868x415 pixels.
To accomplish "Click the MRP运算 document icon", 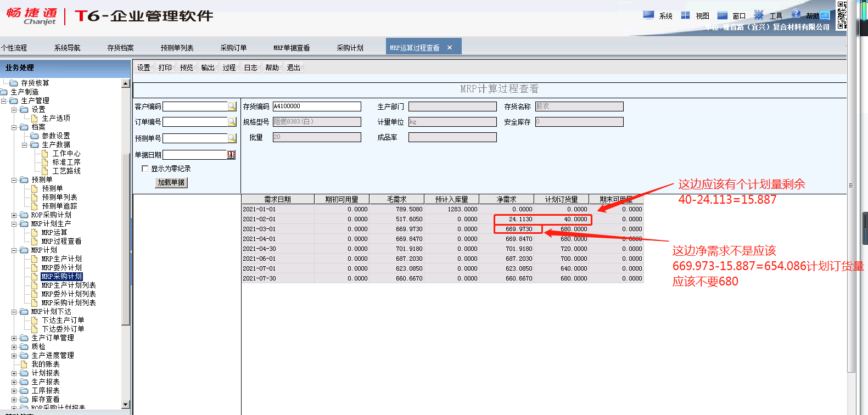I will point(35,233).
